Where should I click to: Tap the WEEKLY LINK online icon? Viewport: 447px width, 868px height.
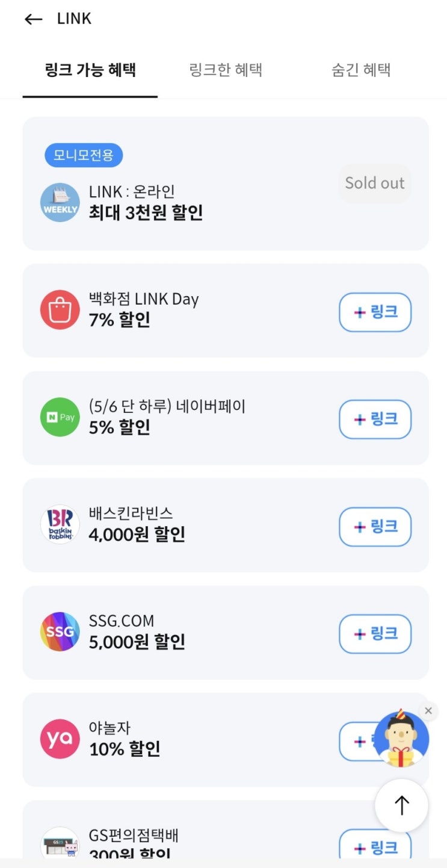pyautogui.click(x=60, y=203)
